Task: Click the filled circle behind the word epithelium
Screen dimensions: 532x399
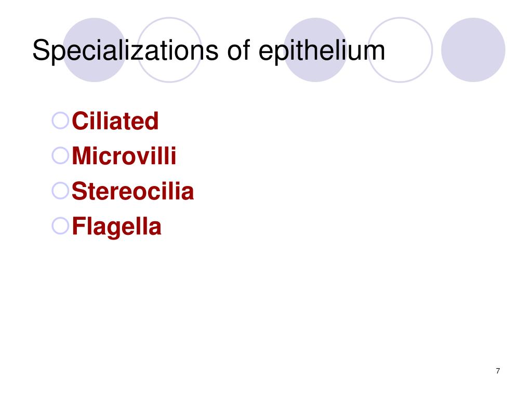Action: 315,50
